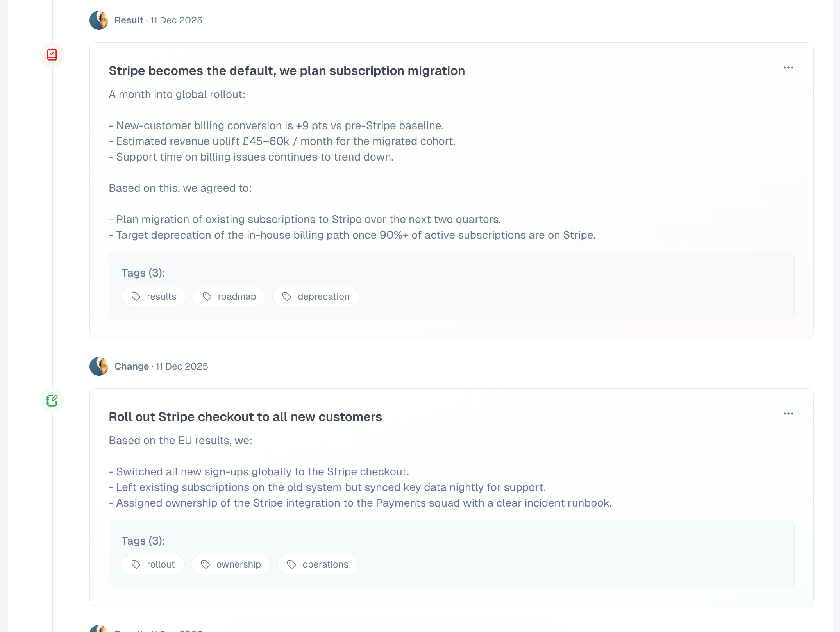Click the author avatar beside Result

[x=99, y=20]
